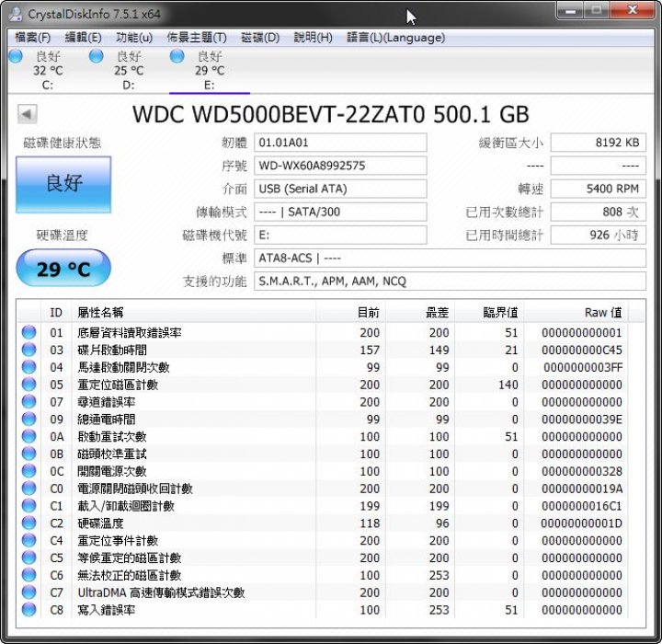Select attribute name 底層資料讀取錯誤率
662x644 pixels.
coord(130,332)
